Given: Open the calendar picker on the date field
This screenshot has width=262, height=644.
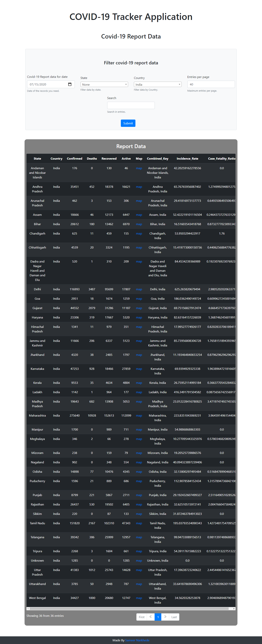Looking at the screenshot, I should point(70,84).
